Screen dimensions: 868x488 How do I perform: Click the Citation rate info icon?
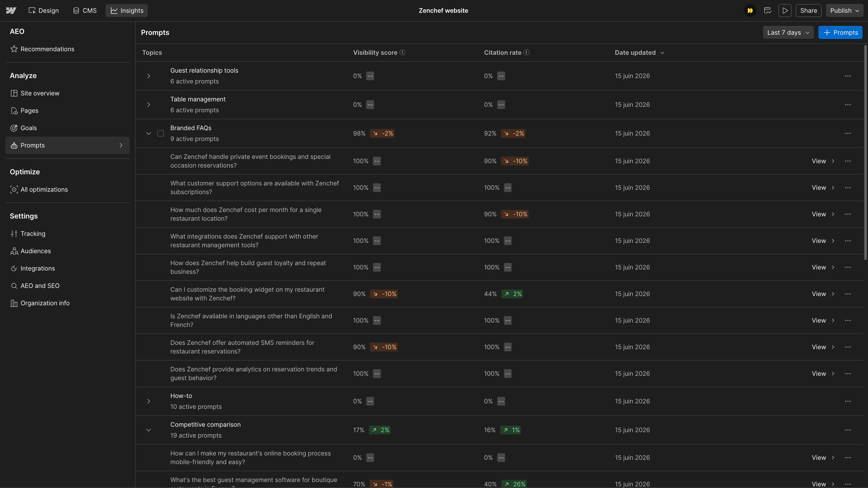526,53
